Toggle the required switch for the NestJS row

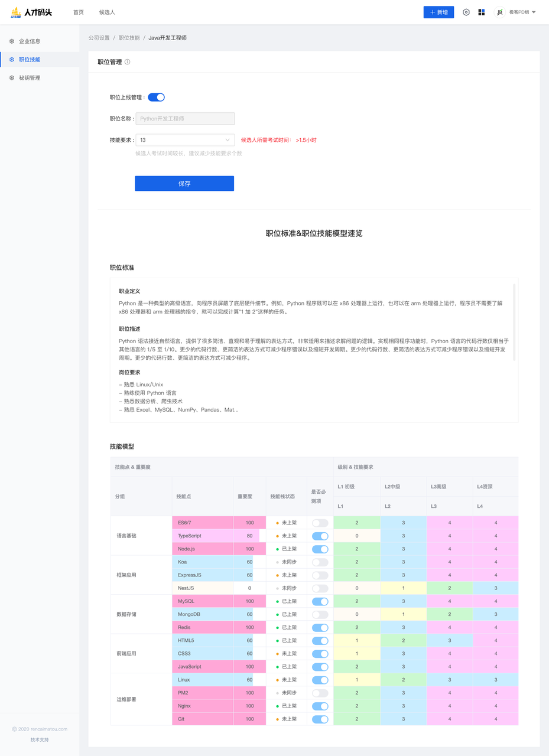click(320, 588)
